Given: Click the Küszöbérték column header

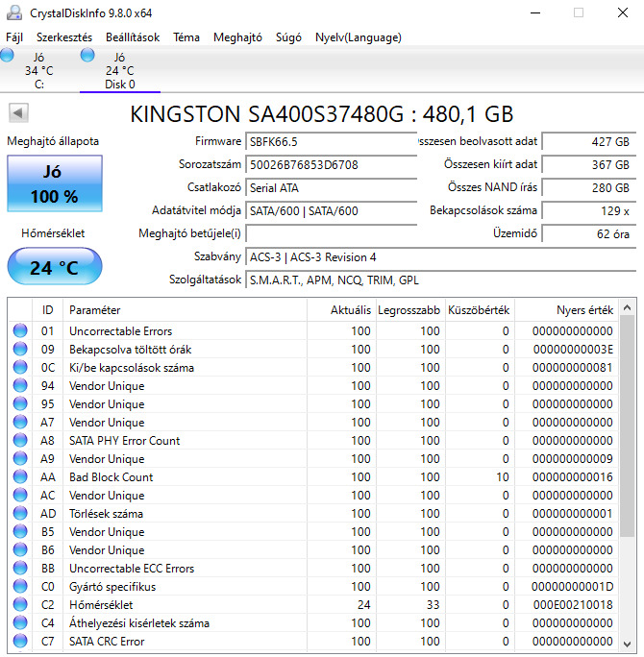Looking at the screenshot, I should coord(480,310).
